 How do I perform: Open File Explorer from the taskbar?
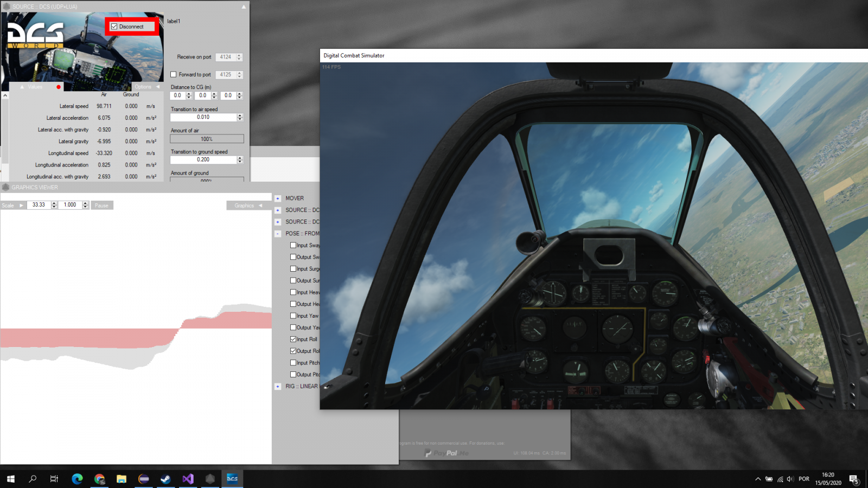pos(122,479)
